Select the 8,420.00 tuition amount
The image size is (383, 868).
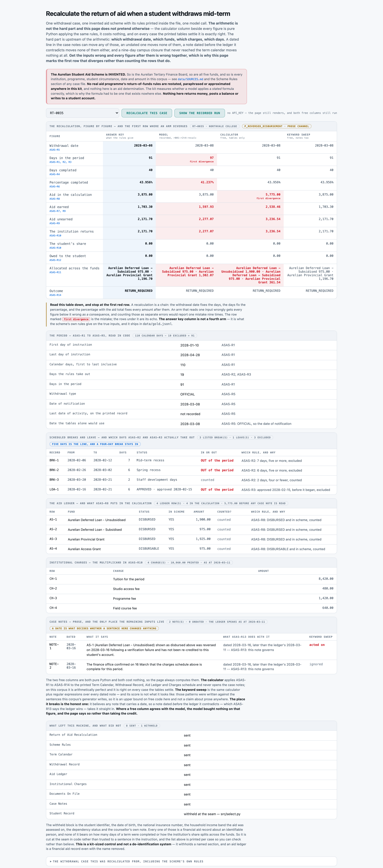pos(326,579)
